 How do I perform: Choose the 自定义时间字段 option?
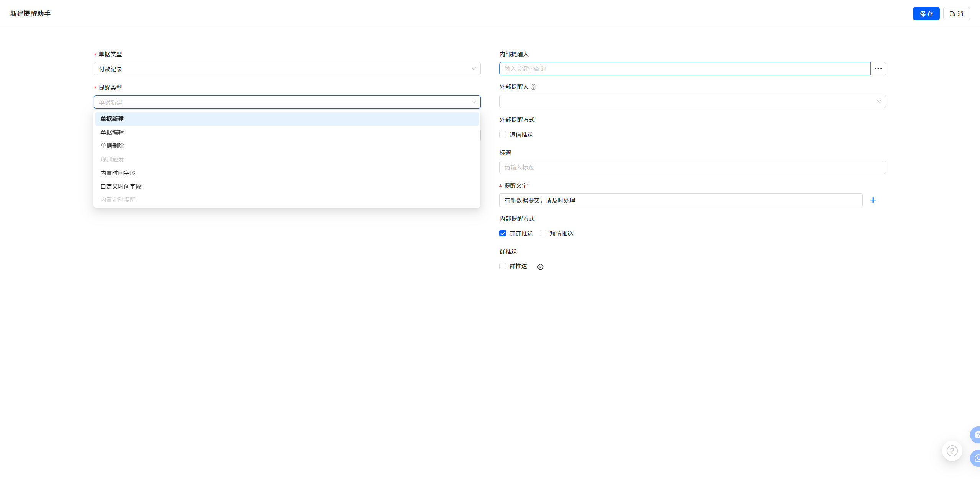121,187
